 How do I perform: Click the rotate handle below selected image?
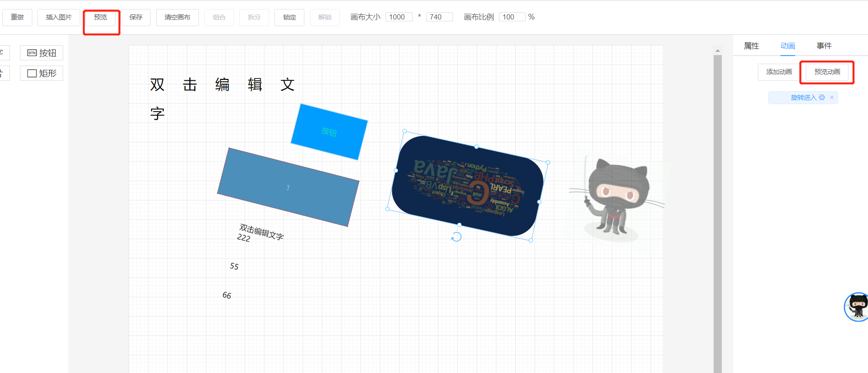point(456,237)
